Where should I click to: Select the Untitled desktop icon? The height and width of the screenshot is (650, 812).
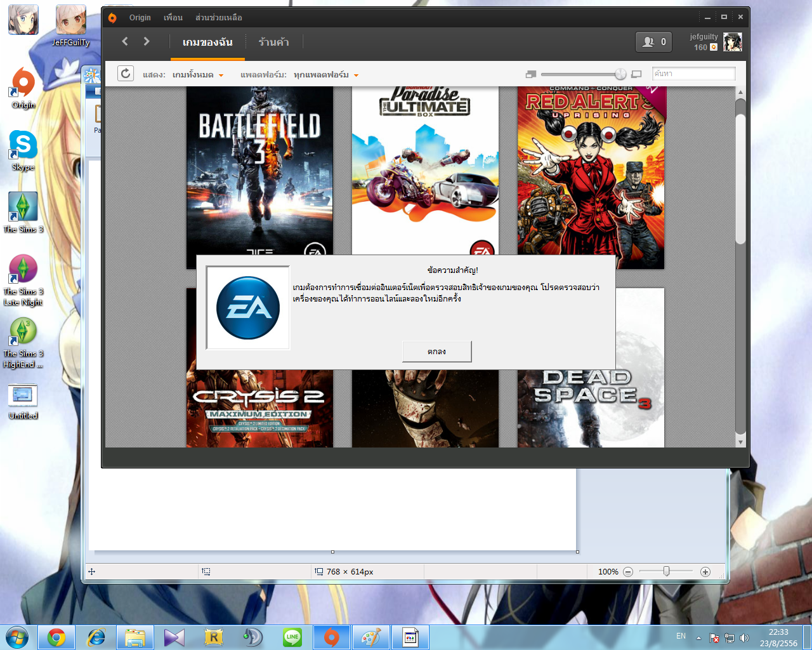click(23, 402)
